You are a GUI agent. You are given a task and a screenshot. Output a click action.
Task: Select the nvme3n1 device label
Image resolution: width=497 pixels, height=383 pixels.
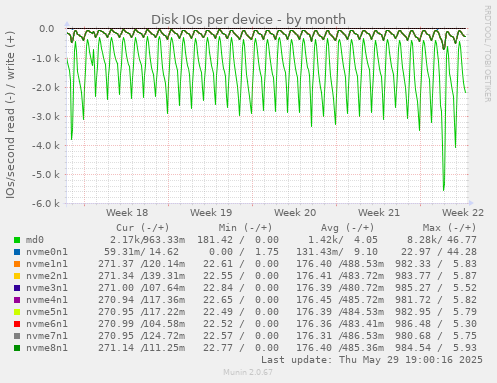[x=47, y=288]
